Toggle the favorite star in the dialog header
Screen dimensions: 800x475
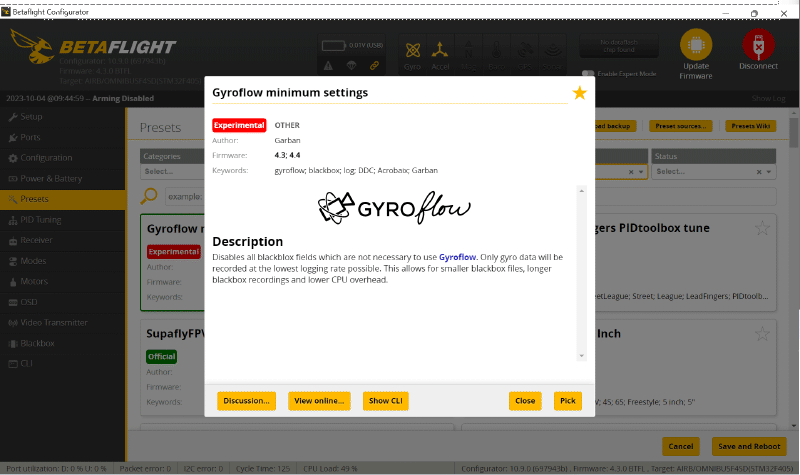click(579, 93)
